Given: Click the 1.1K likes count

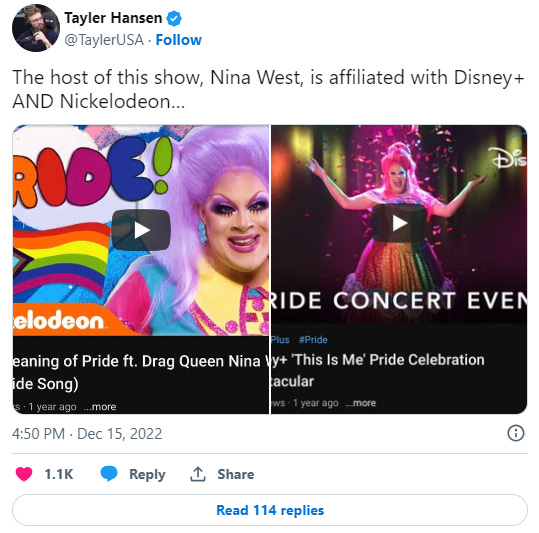Looking at the screenshot, I should click(59, 474).
